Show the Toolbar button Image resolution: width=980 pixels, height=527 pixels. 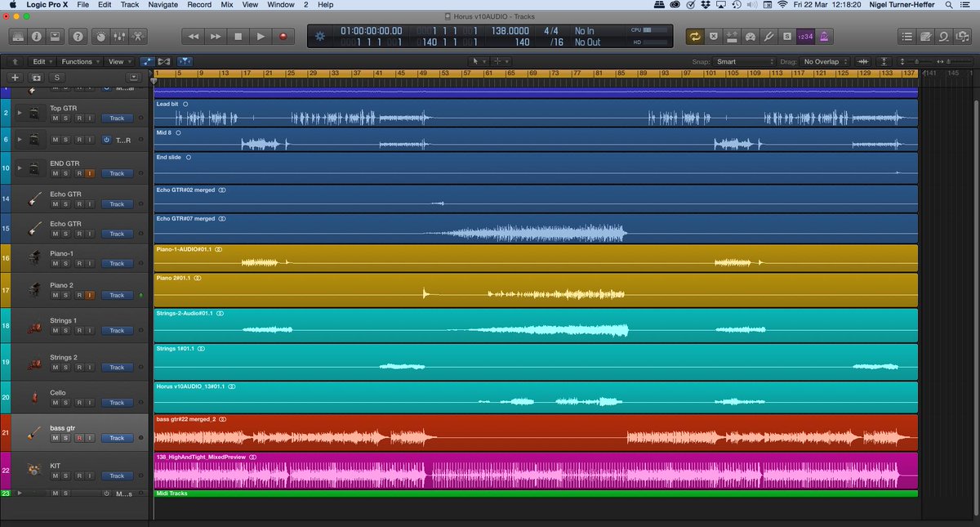[55, 37]
